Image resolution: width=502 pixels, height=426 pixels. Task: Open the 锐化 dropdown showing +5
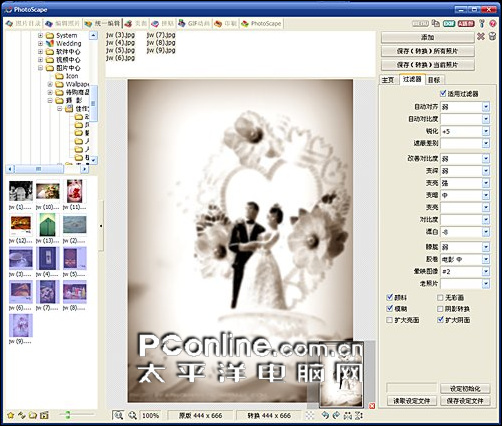tap(486, 131)
